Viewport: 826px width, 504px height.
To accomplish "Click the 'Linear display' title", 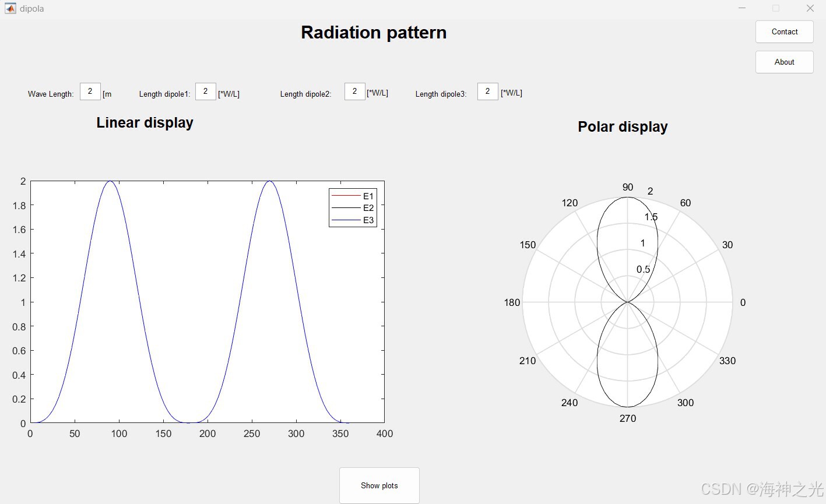I will coord(145,123).
